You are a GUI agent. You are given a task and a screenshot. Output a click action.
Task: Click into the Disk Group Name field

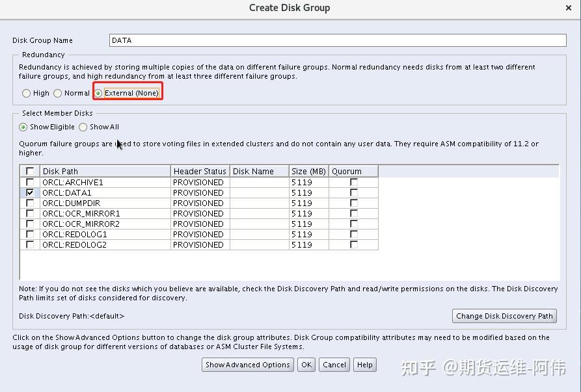click(x=260, y=40)
